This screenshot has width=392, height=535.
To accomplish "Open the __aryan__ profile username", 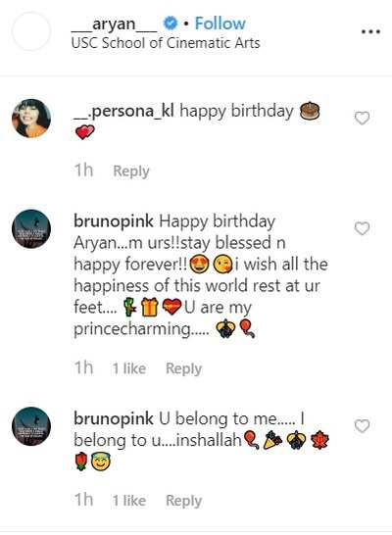I will pyautogui.click(x=115, y=24).
